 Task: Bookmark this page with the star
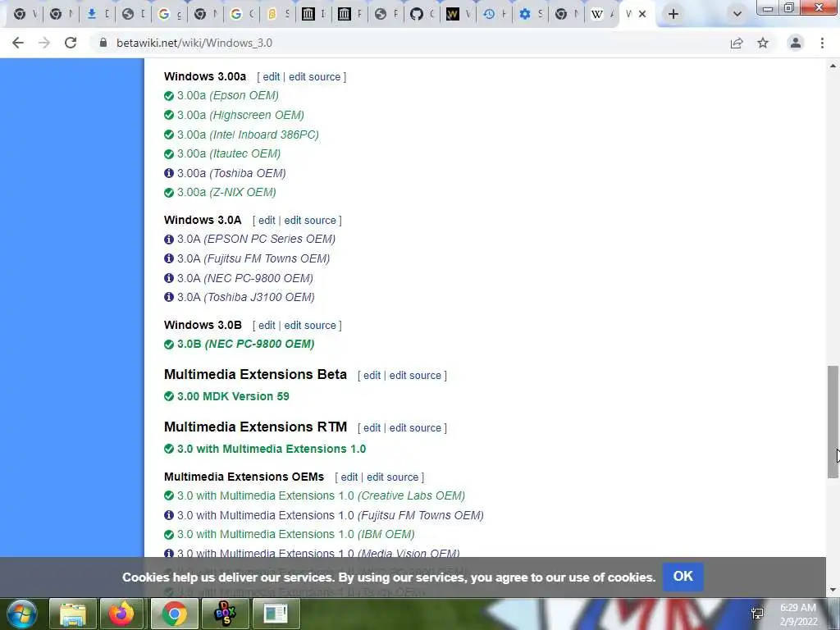pyautogui.click(x=763, y=43)
